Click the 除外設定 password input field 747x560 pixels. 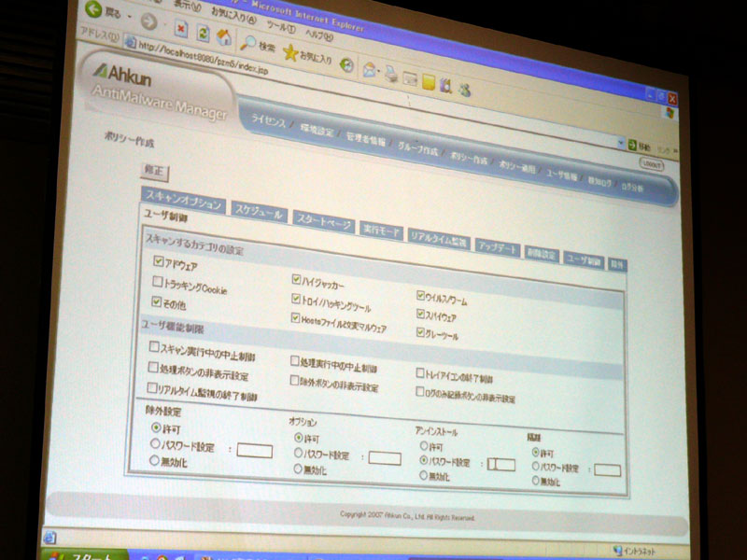255,451
